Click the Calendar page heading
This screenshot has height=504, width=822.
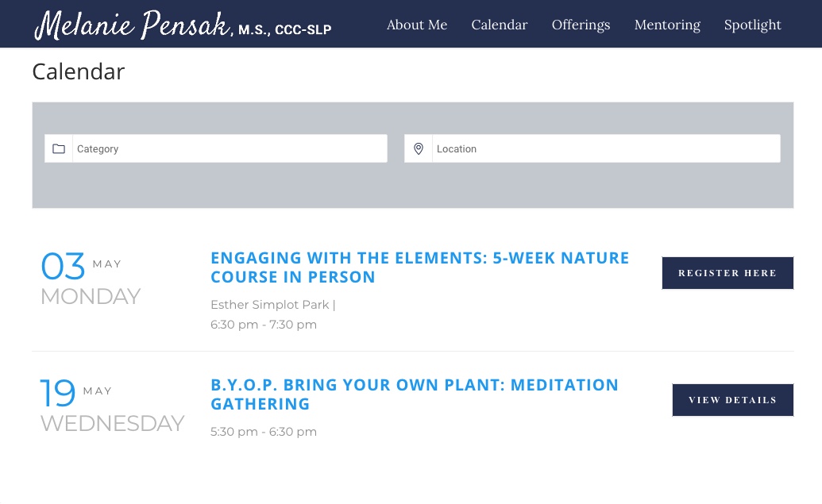coord(79,71)
